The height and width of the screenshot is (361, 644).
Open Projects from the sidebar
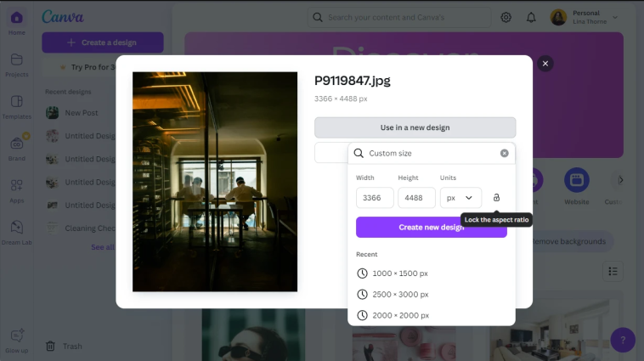click(x=16, y=64)
